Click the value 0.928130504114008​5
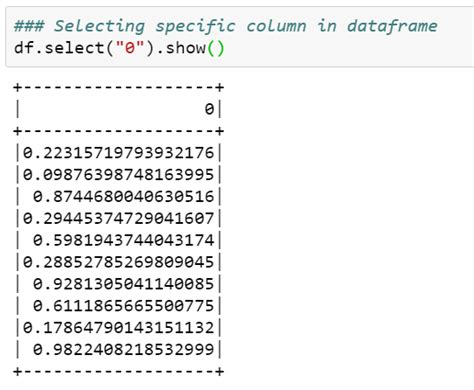Screen dimensions: 474x390 (x=123, y=284)
